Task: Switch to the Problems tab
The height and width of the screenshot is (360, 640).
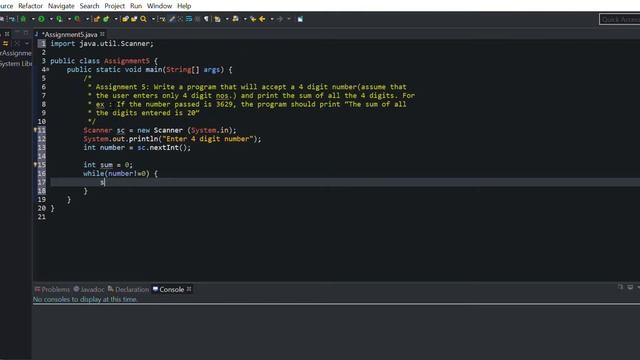Action: click(x=52, y=289)
